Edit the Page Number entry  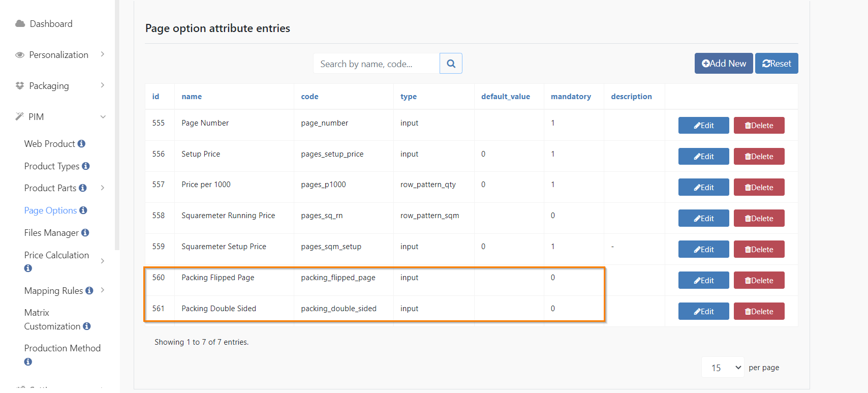(704, 126)
